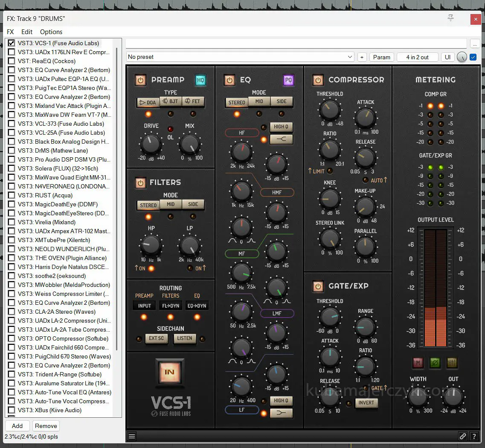Toggle the PREAMP power button
The image size is (485, 448).
(140, 80)
